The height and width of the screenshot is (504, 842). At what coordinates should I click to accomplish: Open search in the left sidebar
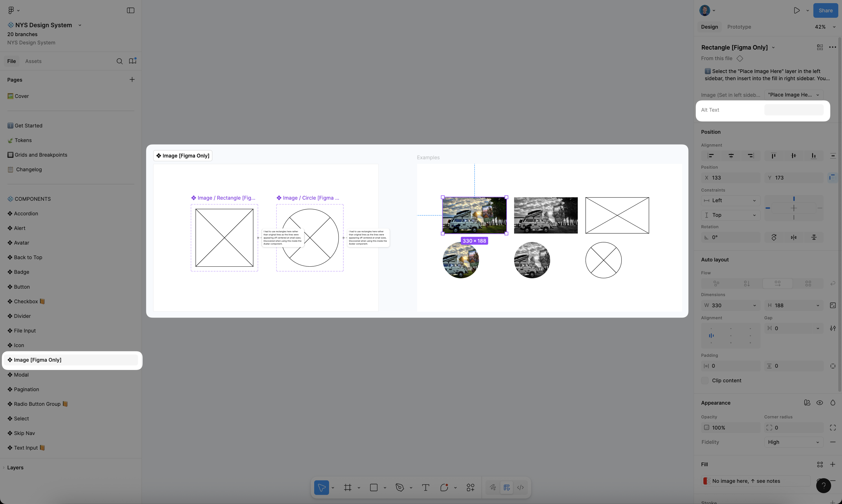click(119, 61)
